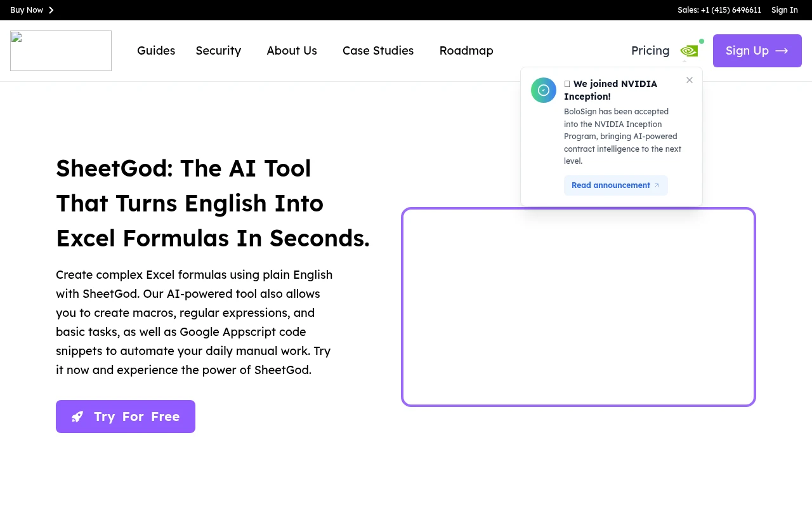Click the Read announcement button
This screenshot has width=812, height=508.
click(610, 185)
